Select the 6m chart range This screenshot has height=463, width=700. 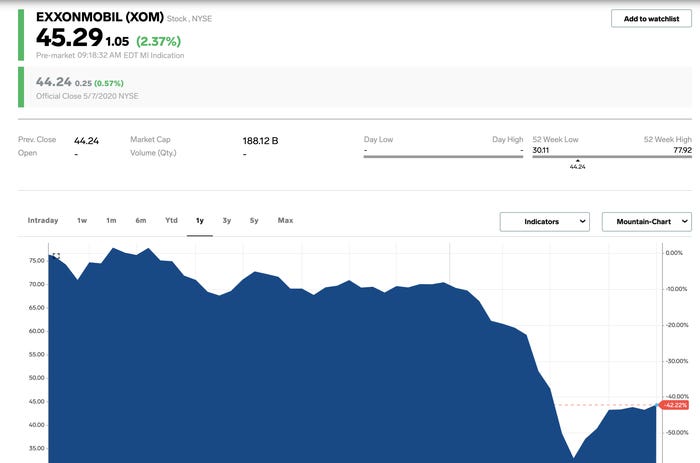tap(141, 221)
